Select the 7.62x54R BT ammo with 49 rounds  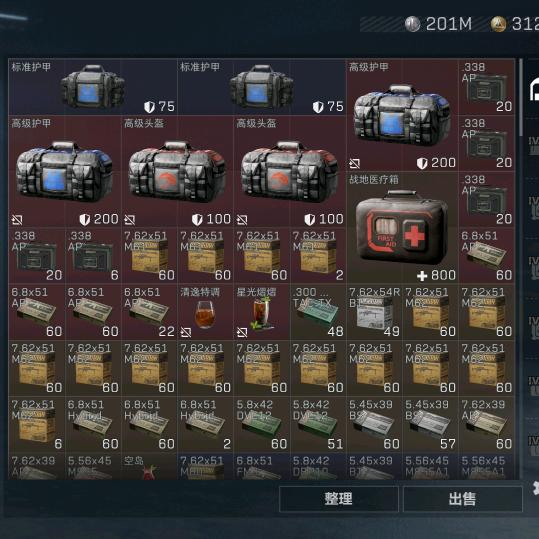click(374, 312)
